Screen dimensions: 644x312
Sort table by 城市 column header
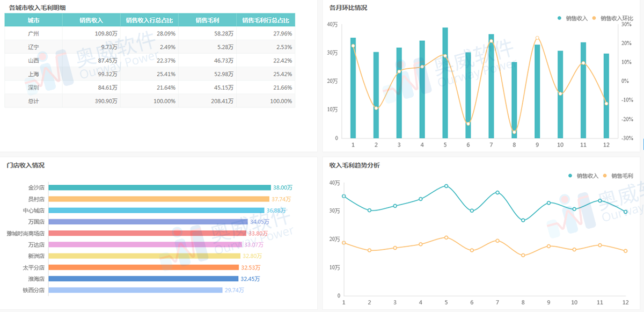(x=33, y=20)
